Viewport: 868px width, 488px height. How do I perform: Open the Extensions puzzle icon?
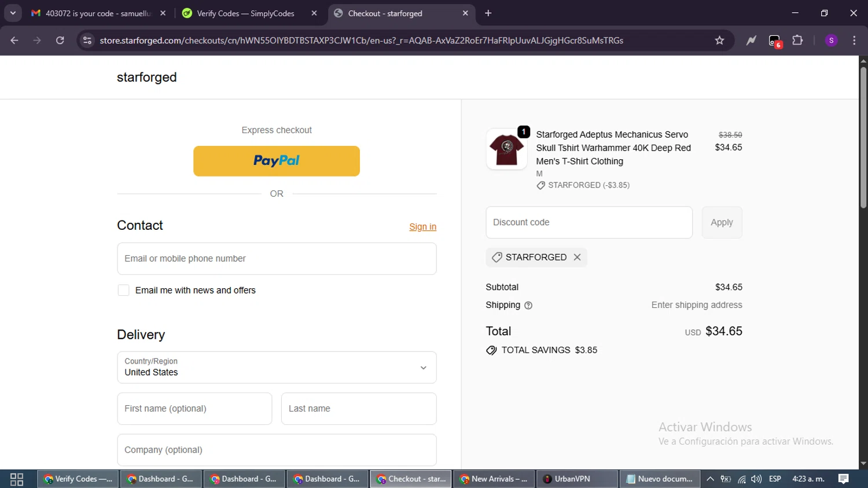(798, 41)
